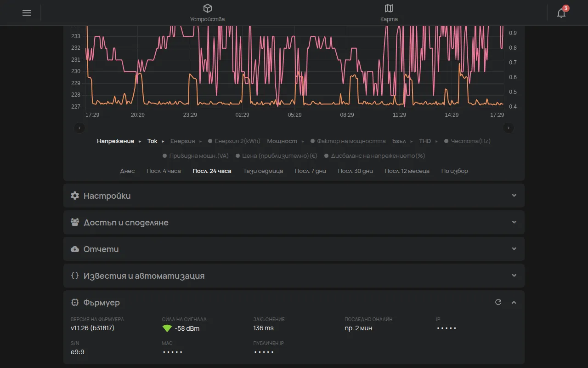588x368 pixels.
Task: Open the hamburger menu
Action: coord(27,13)
